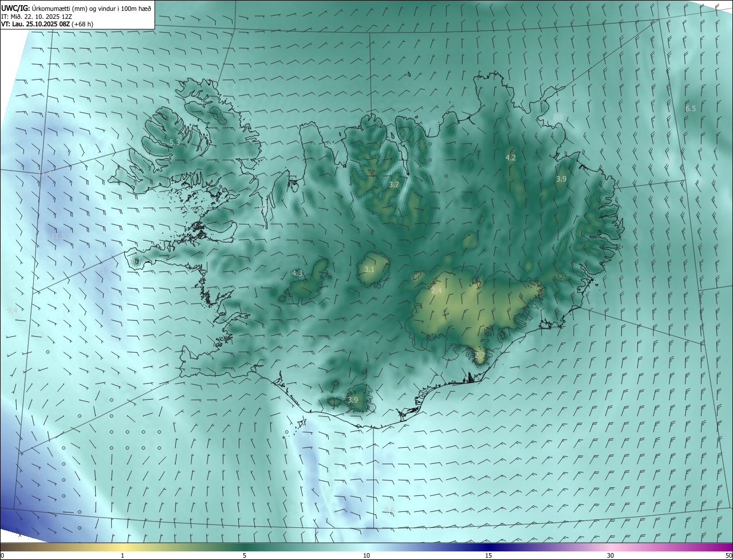The image size is (733, 560).
Task: Click the 6.5 value over the eastern sea
Action: pos(691,109)
